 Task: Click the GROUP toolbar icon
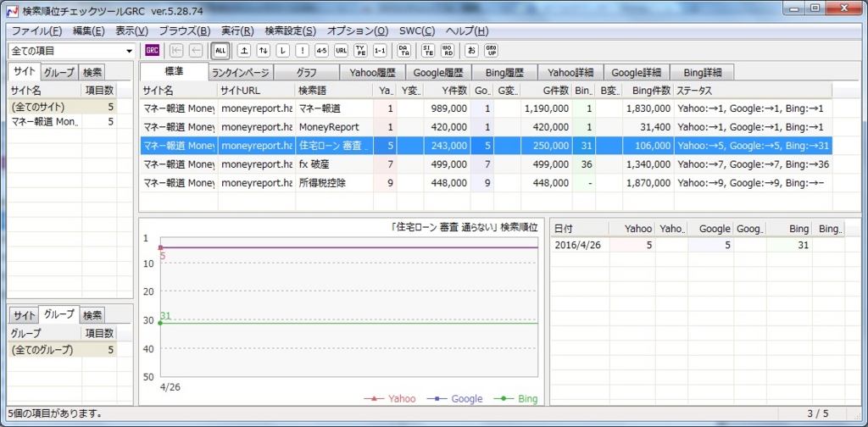tap(491, 51)
